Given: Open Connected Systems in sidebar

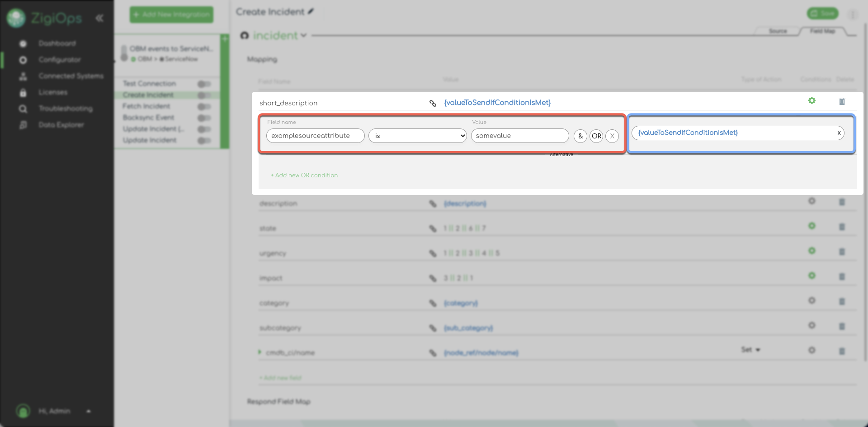Looking at the screenshot, I should point(71,76).
